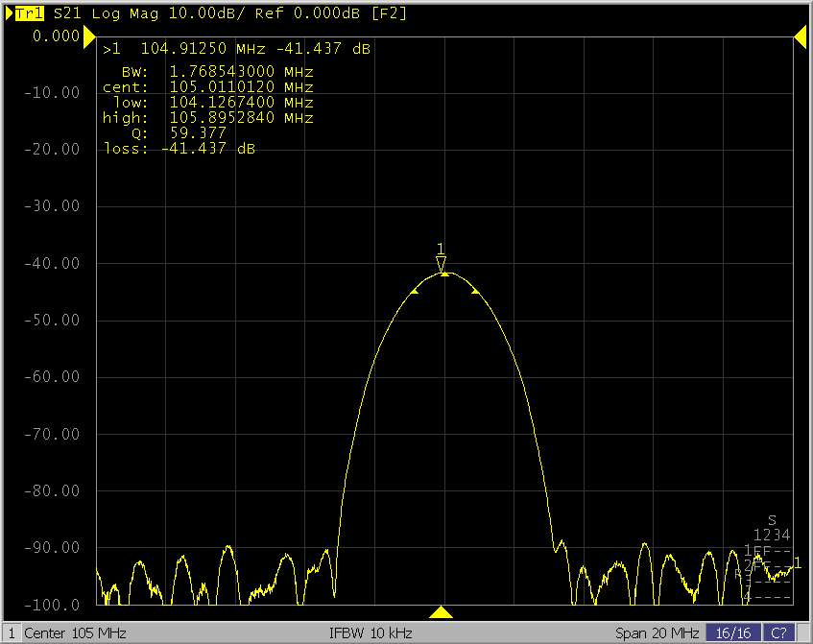Click the C? correction status indicator
The image size is (813, 644).
pyautogui.click(x=779, y=633)
